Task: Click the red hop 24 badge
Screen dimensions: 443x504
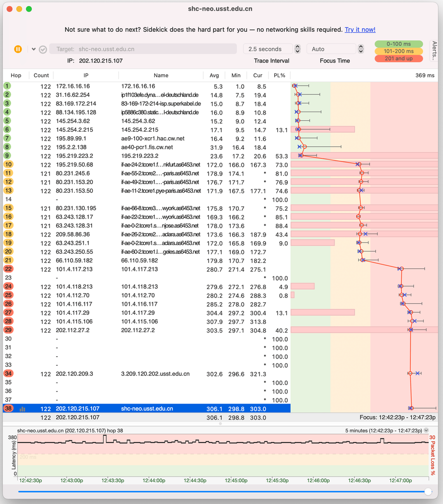Action: coord(8,287)
